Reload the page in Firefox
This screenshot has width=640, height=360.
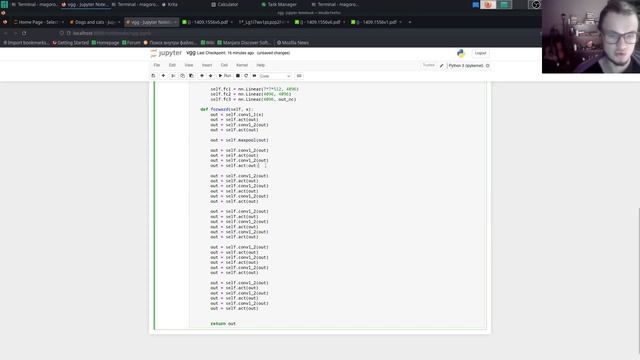(x=24, y=33)
